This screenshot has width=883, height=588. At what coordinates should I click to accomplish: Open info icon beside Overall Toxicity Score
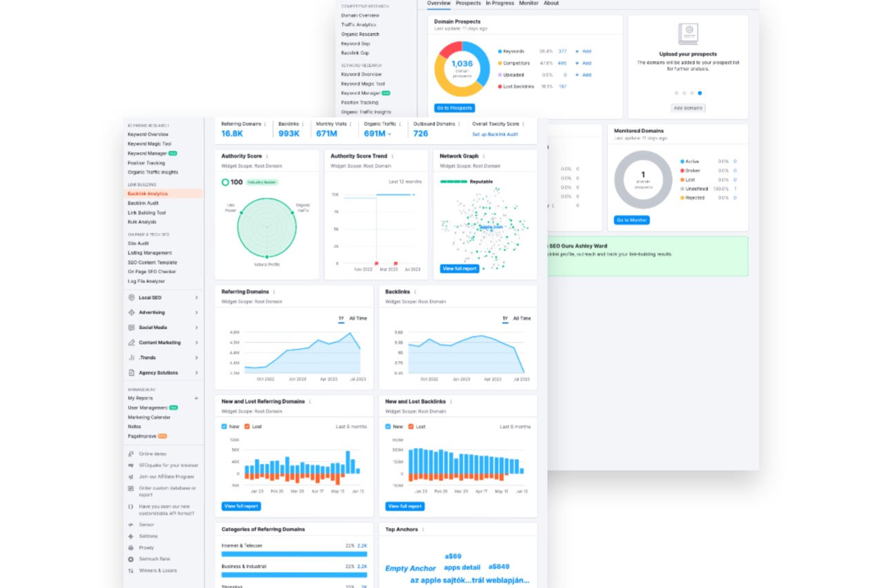[524, 124]
